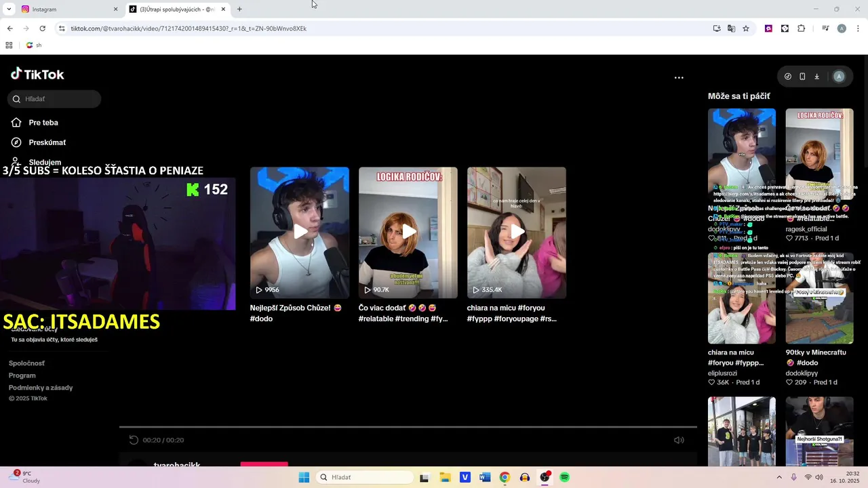Expand the tab search dropdown arrow
Viewport: 868px width, 488px height.
tap(8, 9)
